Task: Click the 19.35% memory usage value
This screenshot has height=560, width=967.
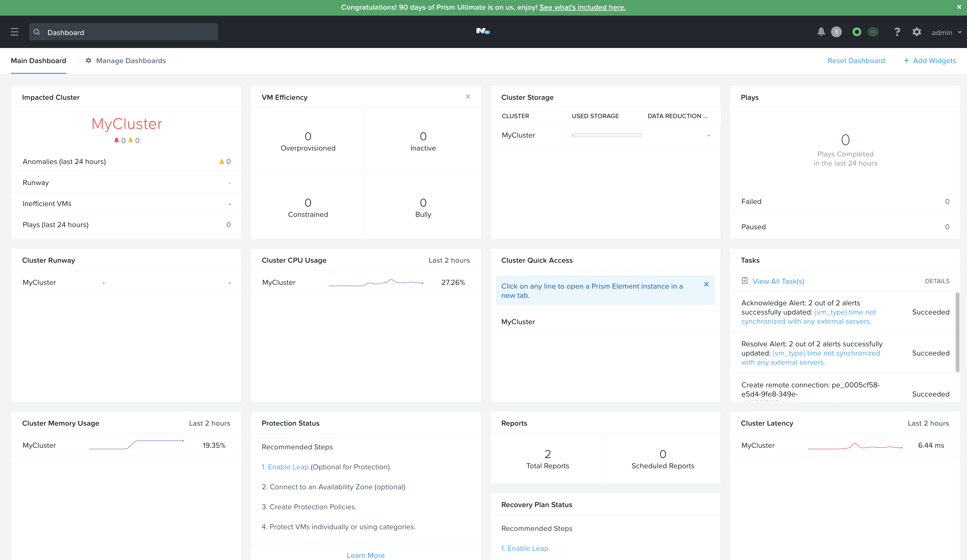Action: (214, 445)
